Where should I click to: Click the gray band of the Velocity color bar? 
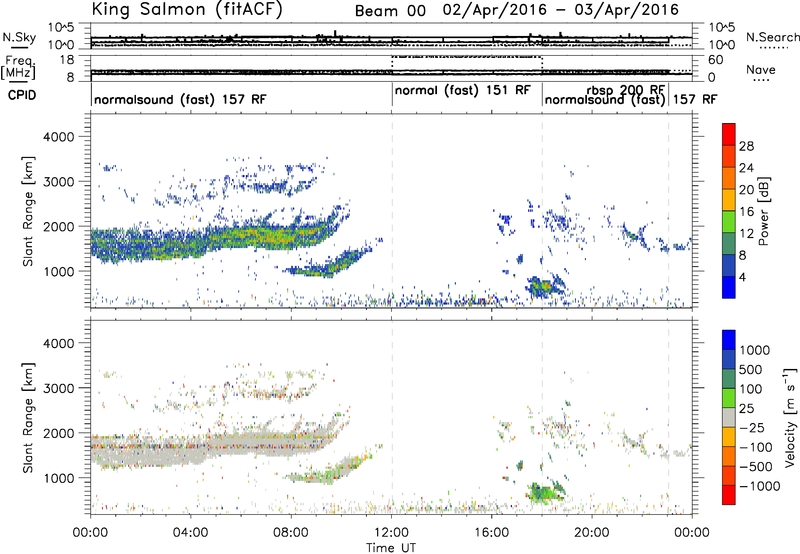tap(729, 417)
